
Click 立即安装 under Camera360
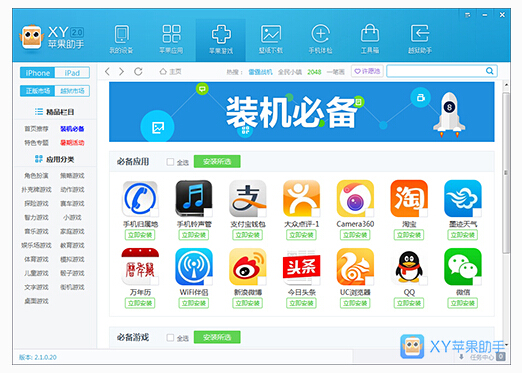[x=355, y=235]
